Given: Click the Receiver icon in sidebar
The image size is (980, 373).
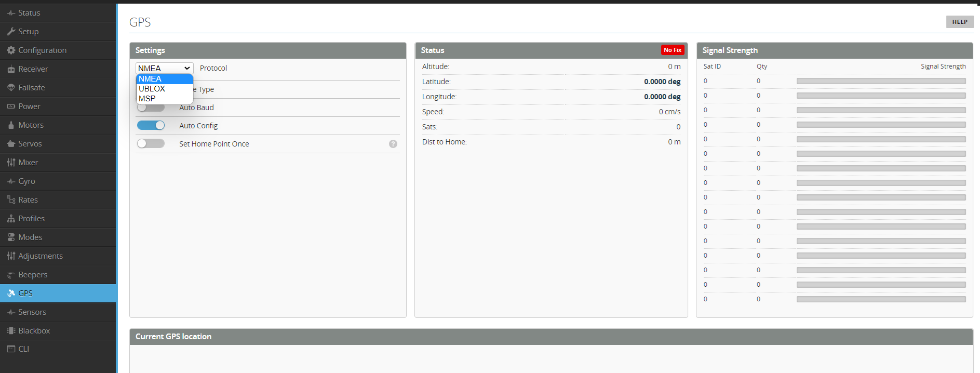Looking at the screenshot, I should click(x=11, y=69).
